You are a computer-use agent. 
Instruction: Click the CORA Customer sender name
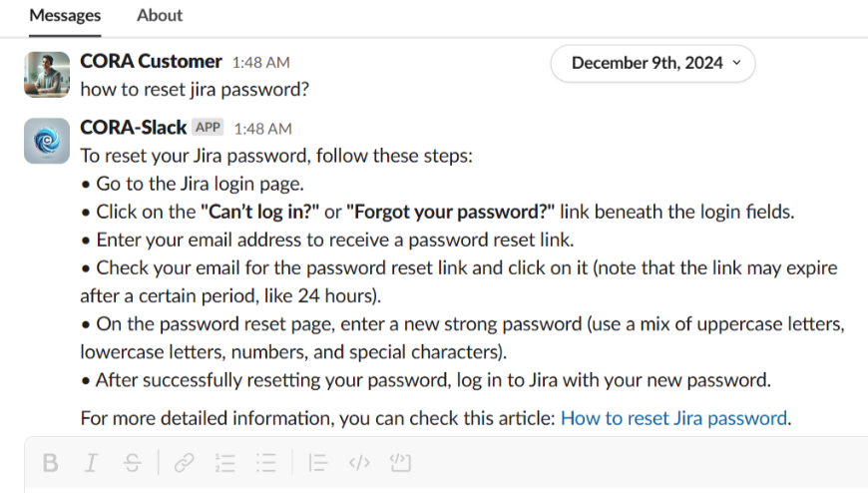(x=151, y=62)
